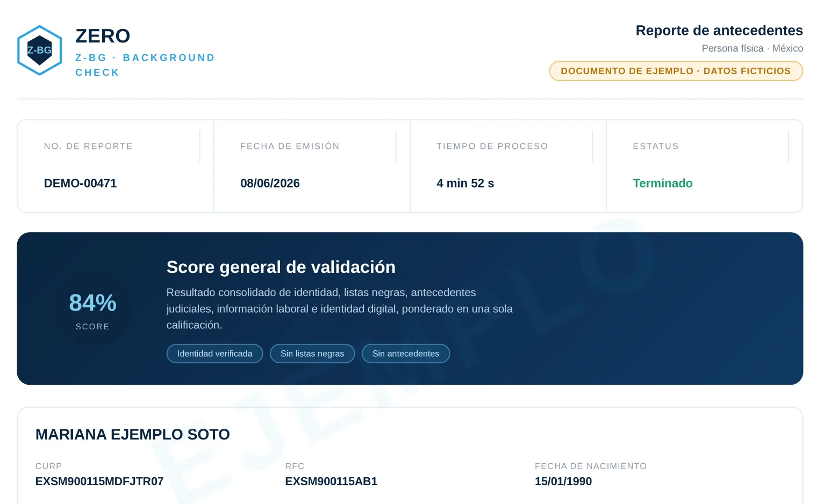Screen dimensions: 831x504
Task: Click the ZERO brand name
Action: 103,36
